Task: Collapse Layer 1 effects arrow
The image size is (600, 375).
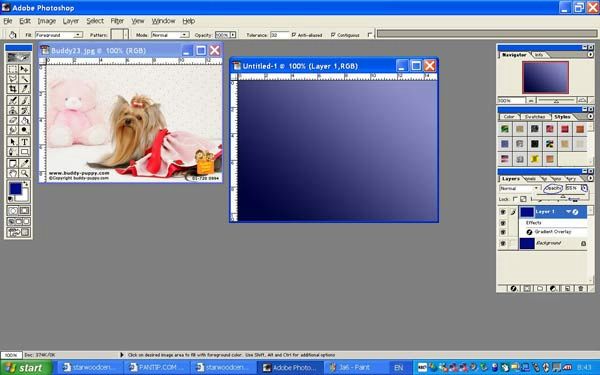Action: [x=568, y=212]
